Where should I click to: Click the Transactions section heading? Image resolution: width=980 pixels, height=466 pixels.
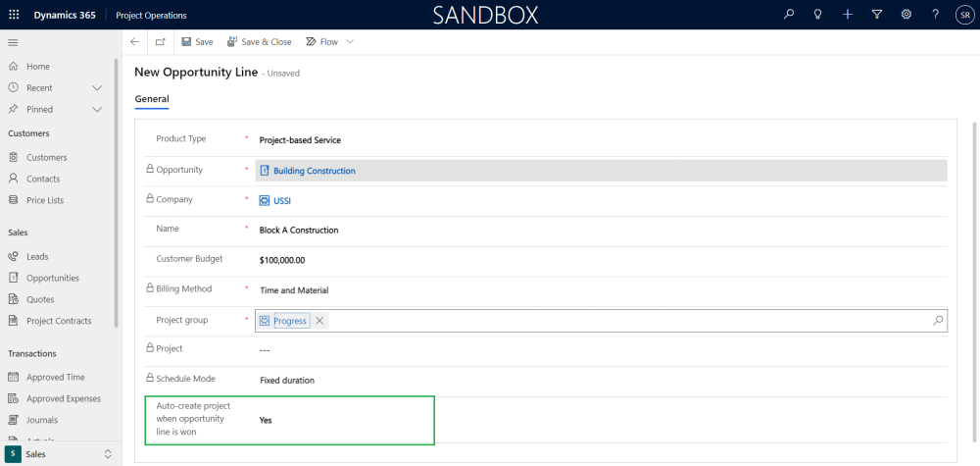pyautogui.click(x=32, y=353)
